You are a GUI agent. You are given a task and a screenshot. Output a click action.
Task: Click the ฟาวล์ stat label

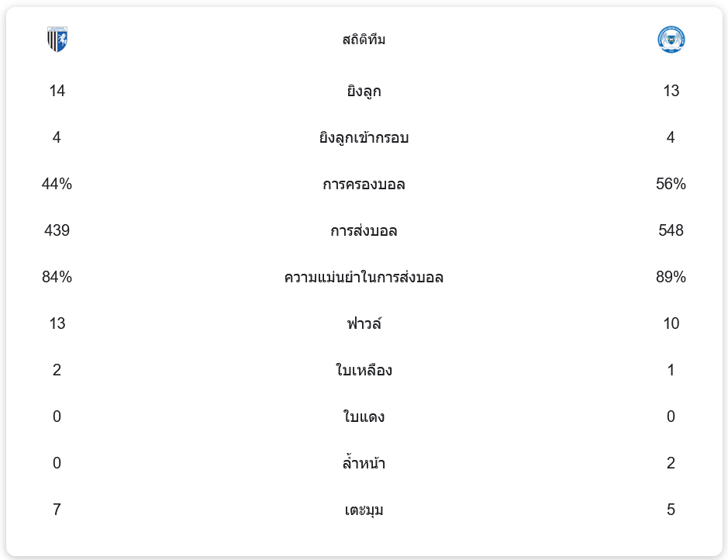(x=364, y=324)
